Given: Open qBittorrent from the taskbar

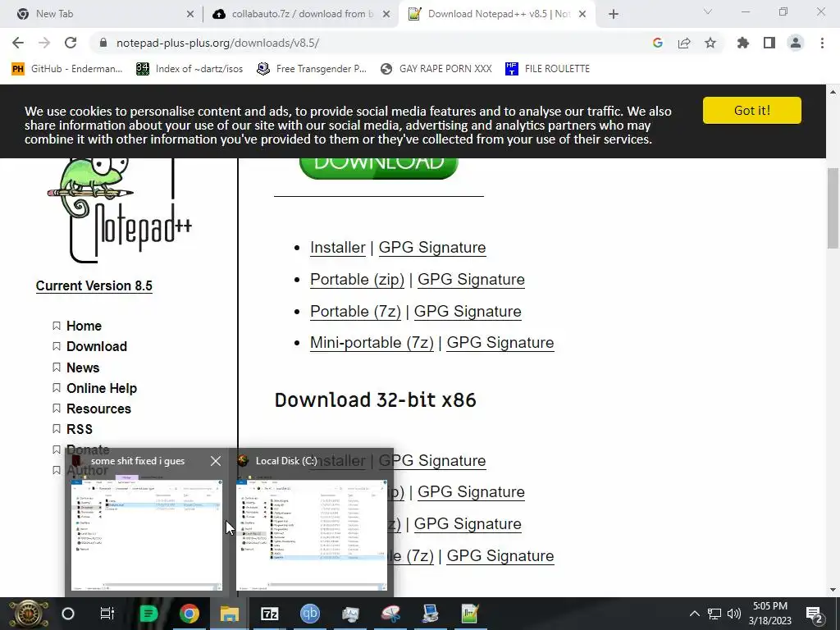Looking at the screenshot, I should coord(309,614).
